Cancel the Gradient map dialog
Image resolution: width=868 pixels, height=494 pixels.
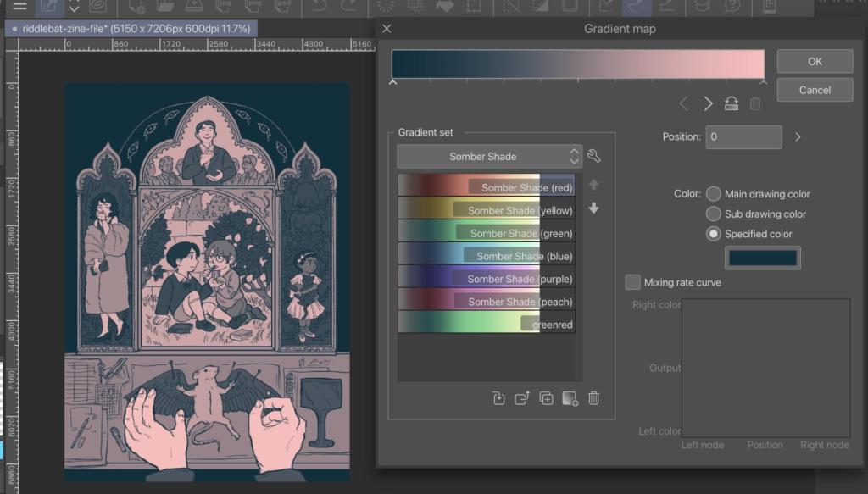click(x=815, y=90)
